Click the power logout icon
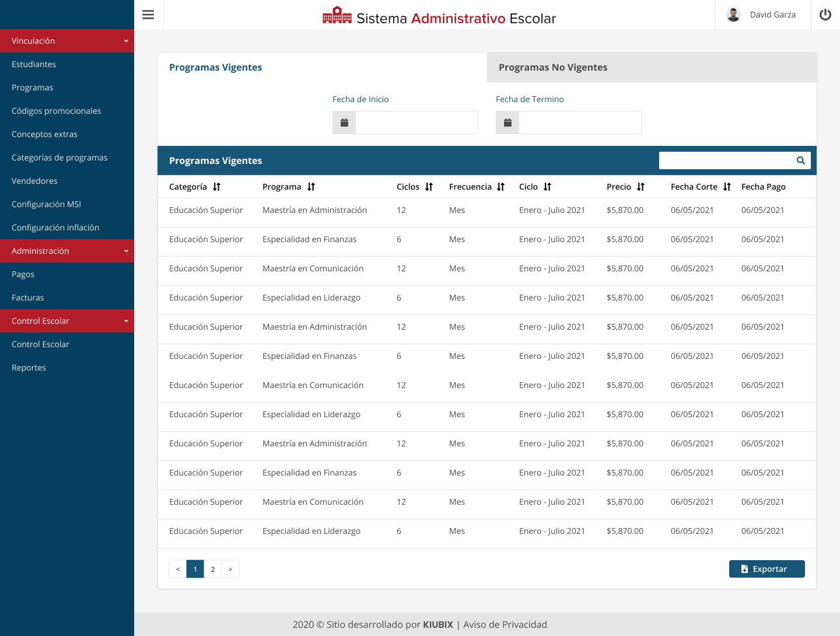 (x=825, y=15)
